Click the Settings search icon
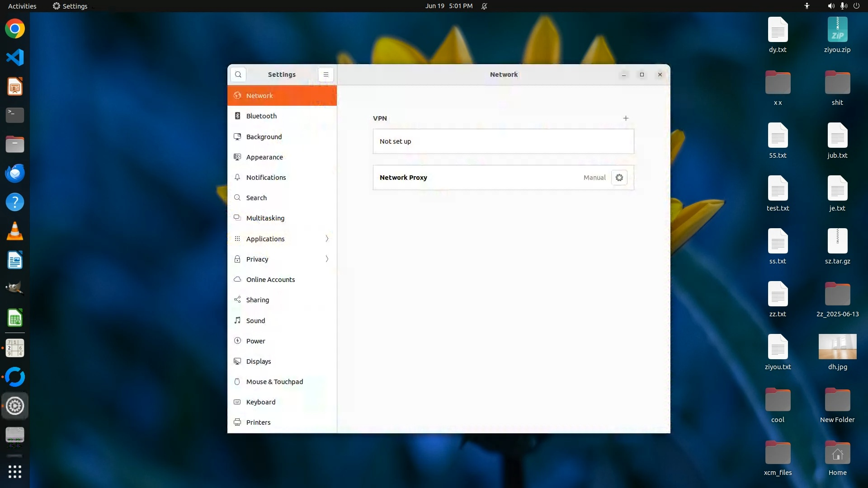Screen dimensions: 868x488 (x=238, y=75)
